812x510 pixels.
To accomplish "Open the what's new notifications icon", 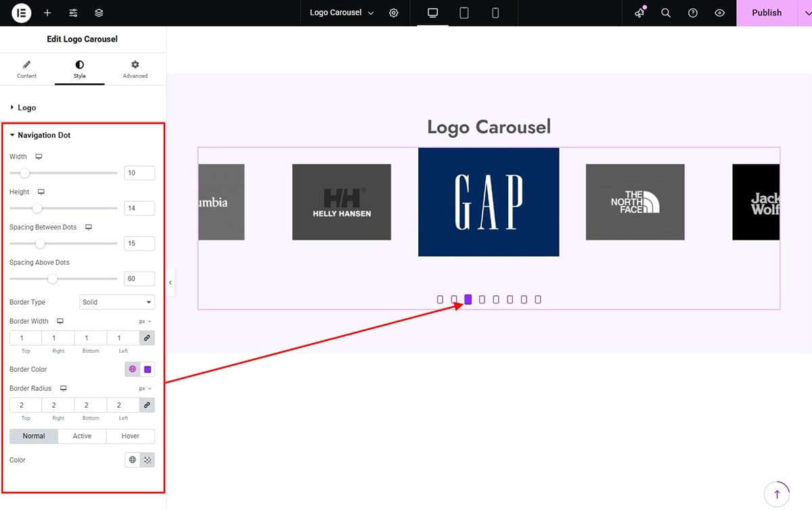I will pyautogui.click(x=640, y=13).
